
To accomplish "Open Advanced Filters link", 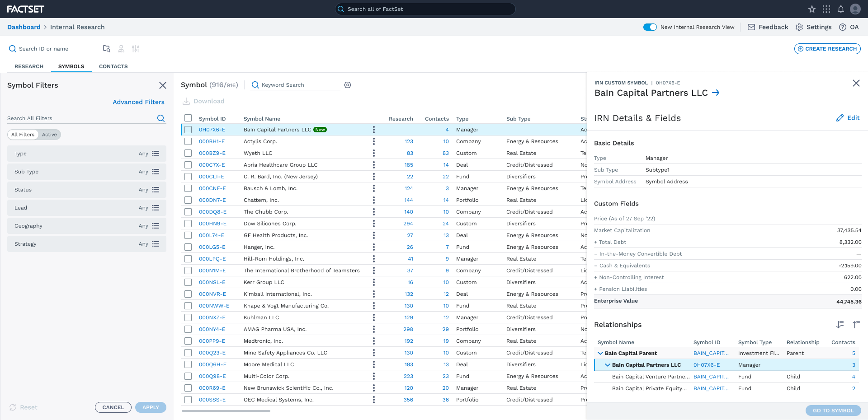I will tap(138, 102).
